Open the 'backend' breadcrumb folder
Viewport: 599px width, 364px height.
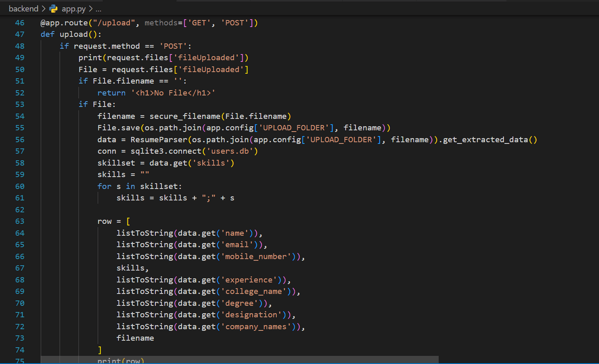tap(23, 8)
